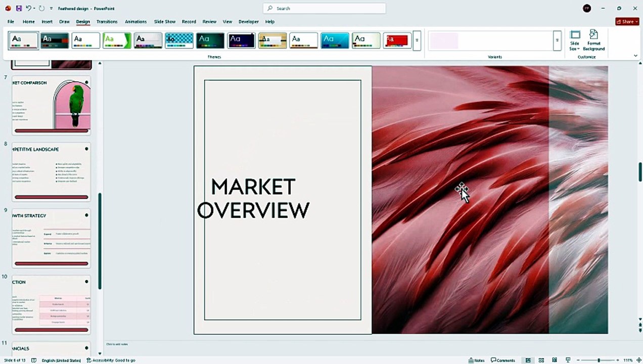Apply the white theme with brown underline
This screenshot has width=643, height=364.
click(x=304, y=40)
